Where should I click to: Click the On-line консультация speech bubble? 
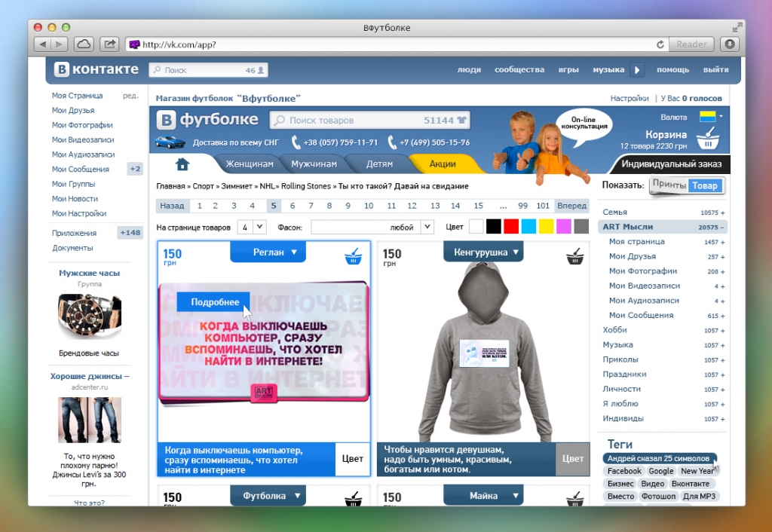pos(584,126)
